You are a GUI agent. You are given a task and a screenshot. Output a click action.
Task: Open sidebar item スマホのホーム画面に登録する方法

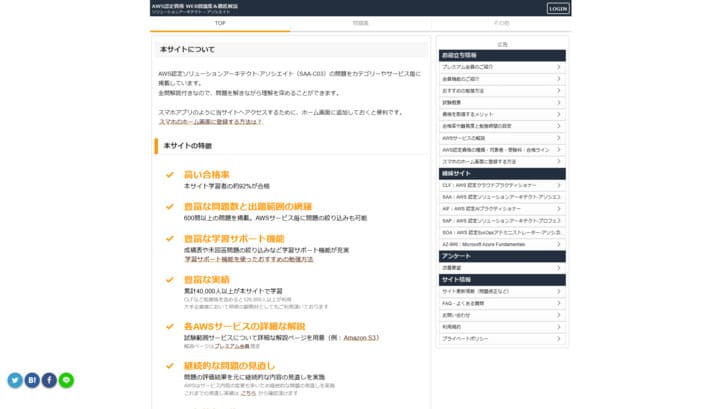coord(502,162)
